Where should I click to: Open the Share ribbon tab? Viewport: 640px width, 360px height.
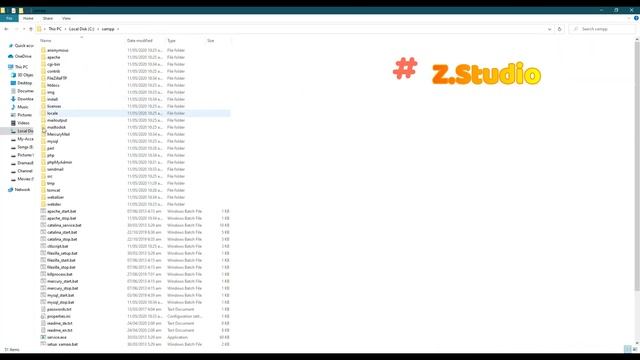click(x=48, y=18)
